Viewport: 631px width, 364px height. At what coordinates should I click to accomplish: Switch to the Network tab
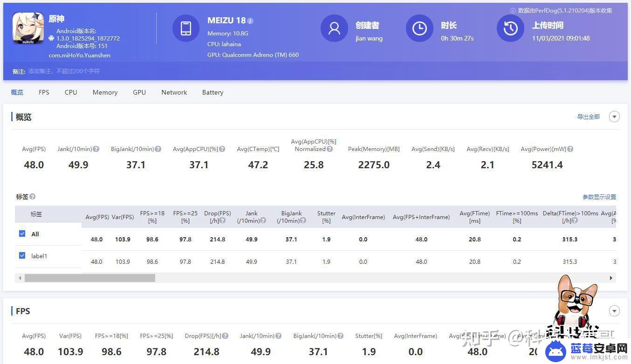coord(174,92)
